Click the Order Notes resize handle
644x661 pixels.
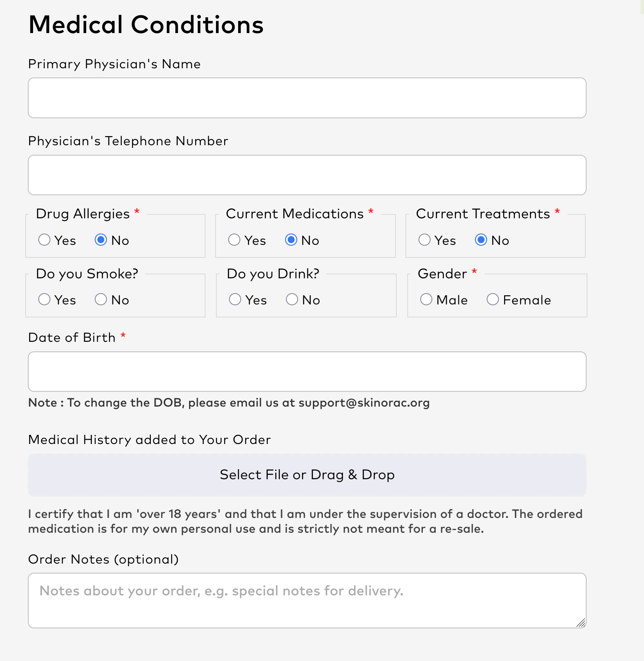(581, 623)
